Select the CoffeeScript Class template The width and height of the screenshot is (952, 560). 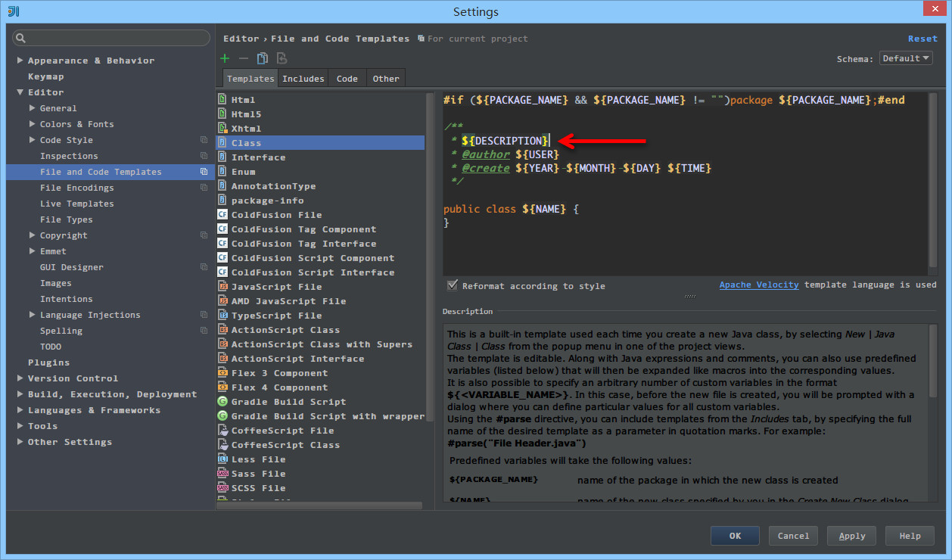(x=285, y=445)
